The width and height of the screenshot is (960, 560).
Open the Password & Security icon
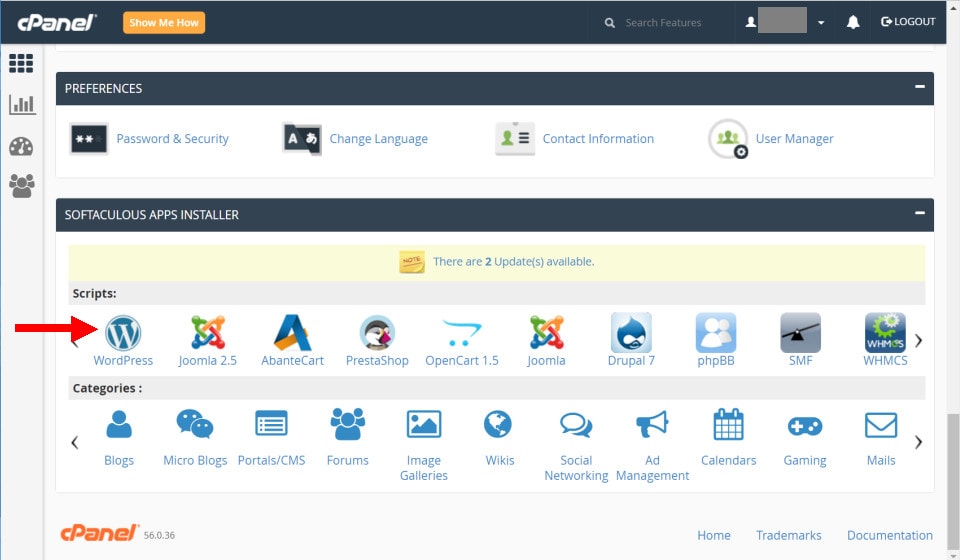tap(89, 139)
